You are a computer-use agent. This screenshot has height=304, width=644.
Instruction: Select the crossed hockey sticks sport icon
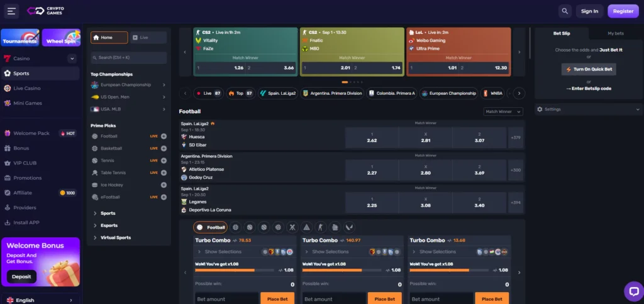(292, 227)
